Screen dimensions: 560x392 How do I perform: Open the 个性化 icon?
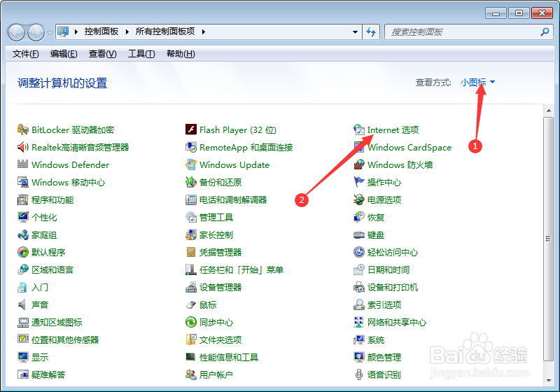coord(23,217)
